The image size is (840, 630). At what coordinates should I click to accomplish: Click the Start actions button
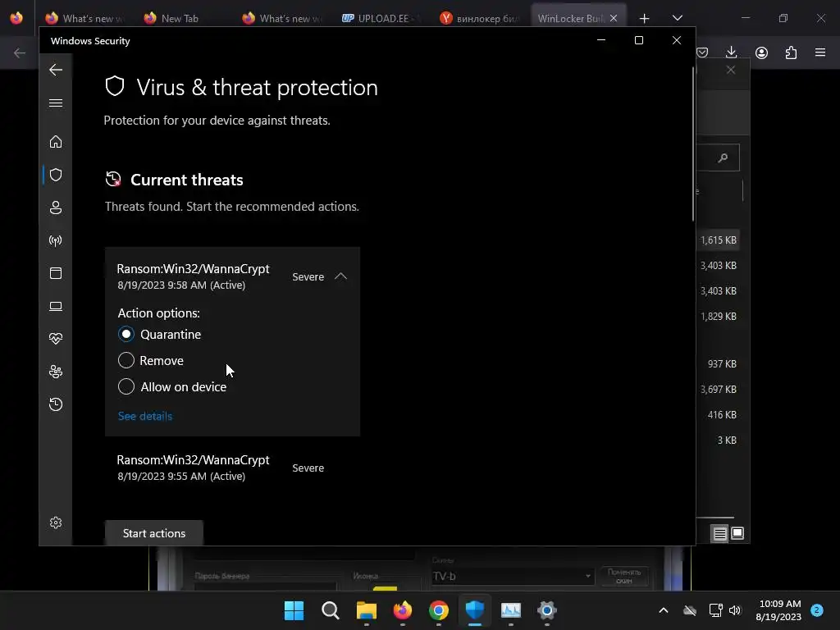point(153,533)
